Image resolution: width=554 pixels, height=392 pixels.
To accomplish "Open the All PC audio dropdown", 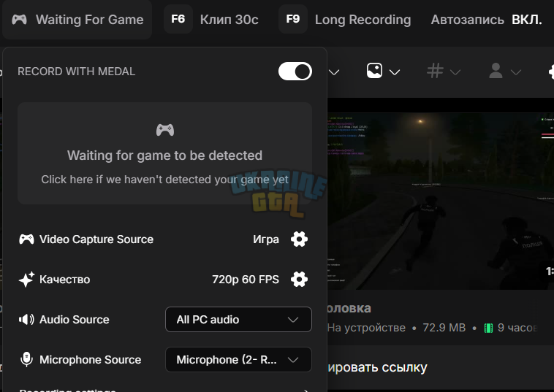I will click(238, 319).
